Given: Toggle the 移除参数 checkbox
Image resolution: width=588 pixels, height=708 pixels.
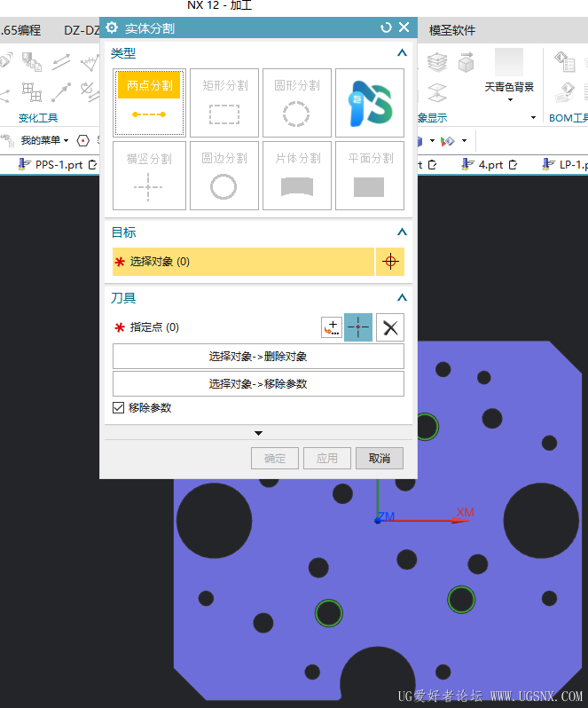Looking at the screenshot, I should 118,408.
